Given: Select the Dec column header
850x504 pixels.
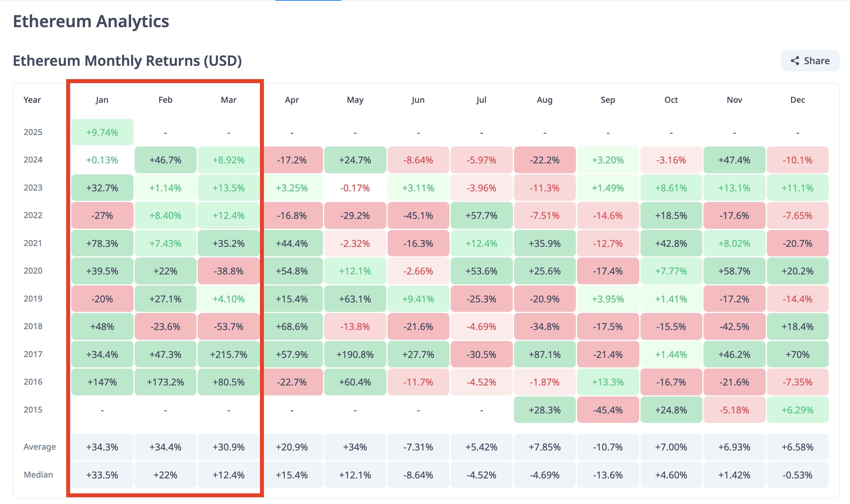Looking at the screenshot, I should tap(797, 100).
